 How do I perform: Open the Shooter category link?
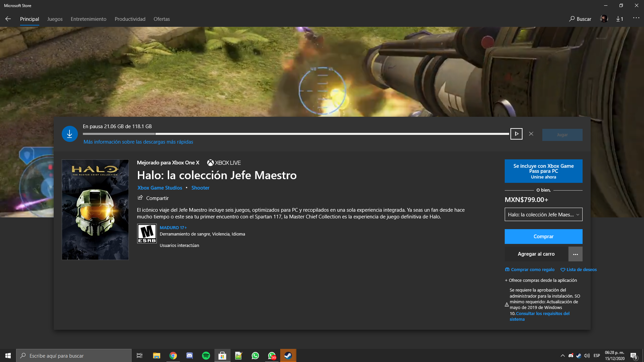pyautogui.click(x=200, y=188)
